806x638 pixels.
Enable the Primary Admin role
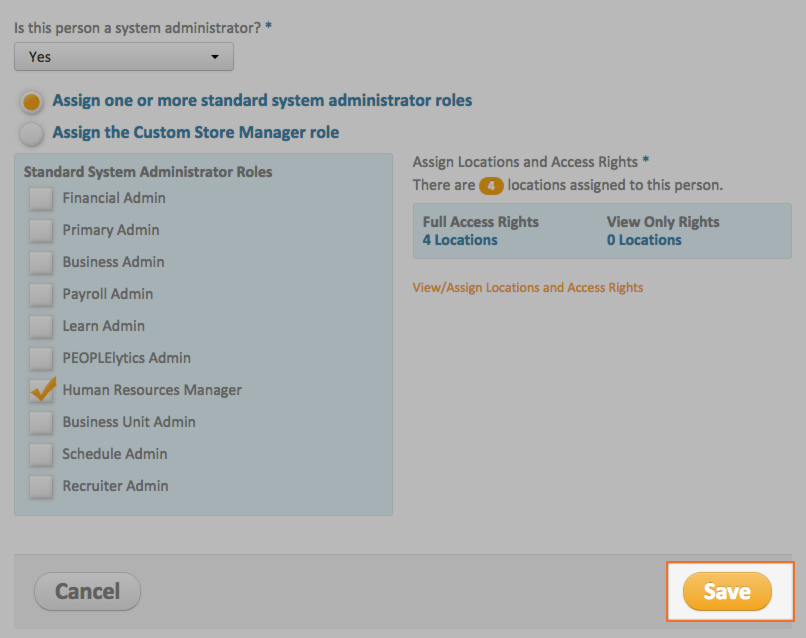[x=41, y=230]
